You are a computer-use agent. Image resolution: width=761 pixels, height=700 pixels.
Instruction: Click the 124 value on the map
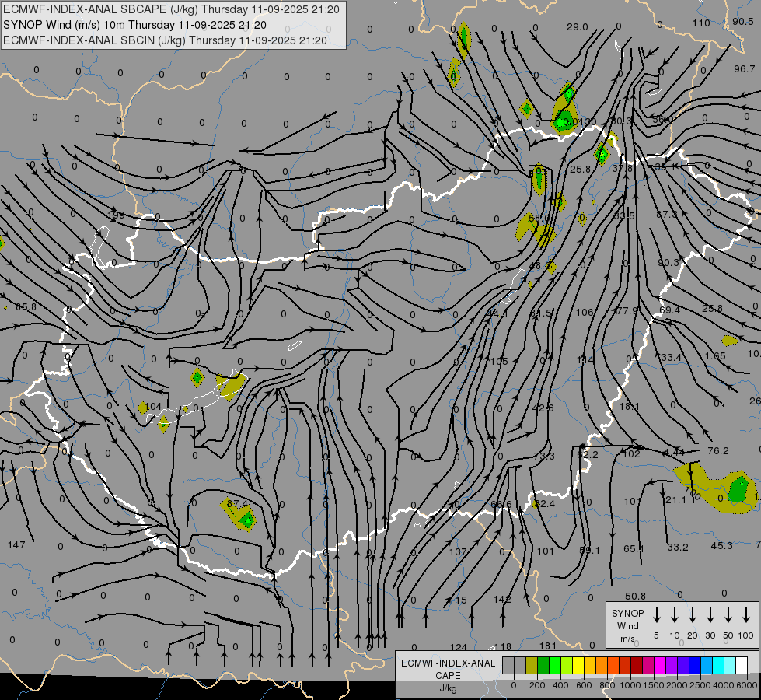pos(458,647)
